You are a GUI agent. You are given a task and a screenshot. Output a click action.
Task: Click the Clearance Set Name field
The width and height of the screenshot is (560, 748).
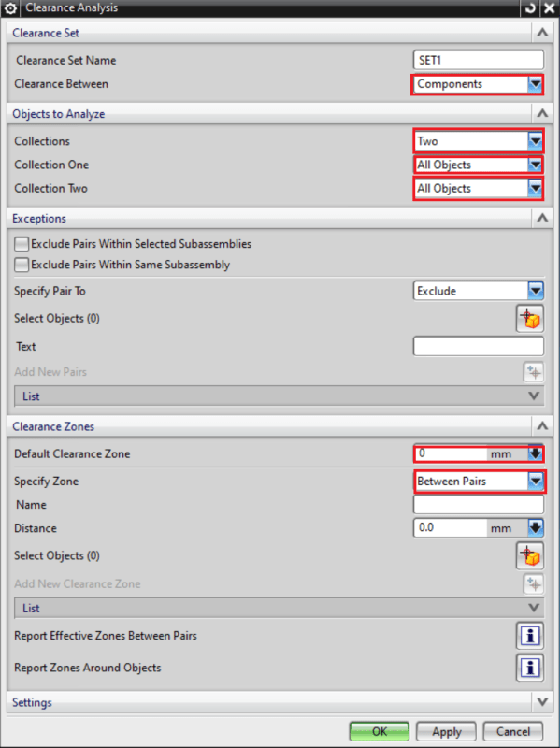point(478,61)
